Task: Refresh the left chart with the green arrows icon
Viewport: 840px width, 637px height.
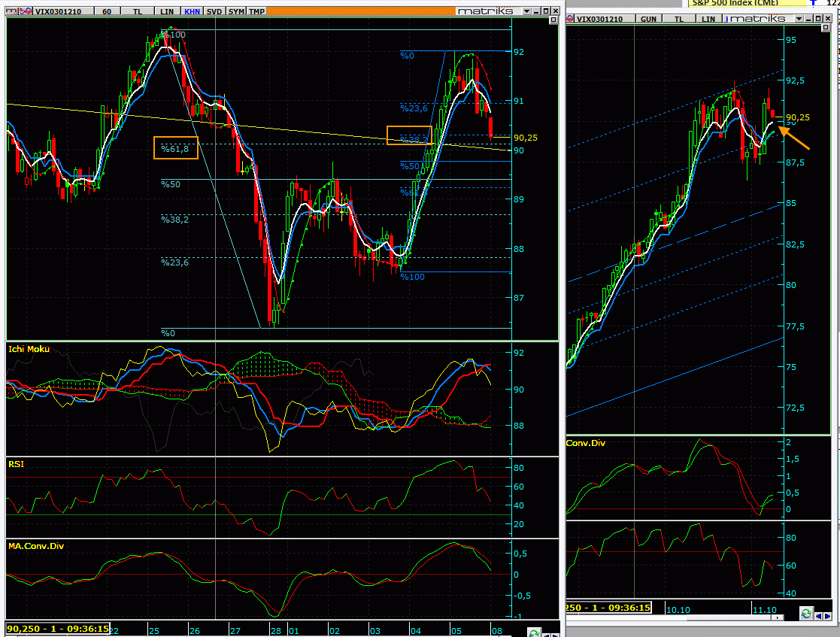Action: click(534, 632)
